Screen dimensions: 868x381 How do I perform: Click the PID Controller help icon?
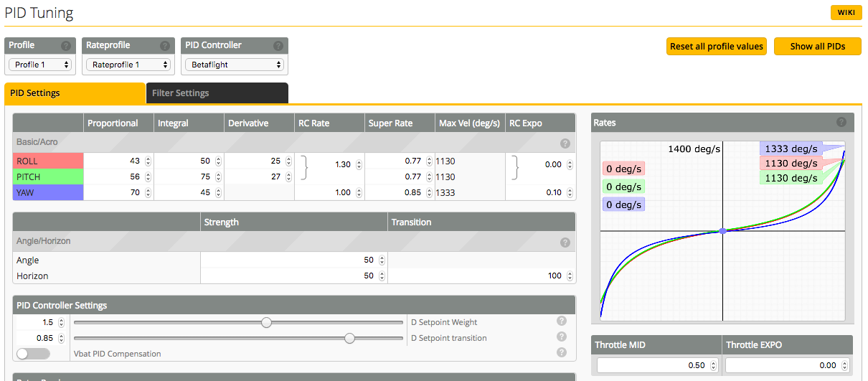point(278,45)
